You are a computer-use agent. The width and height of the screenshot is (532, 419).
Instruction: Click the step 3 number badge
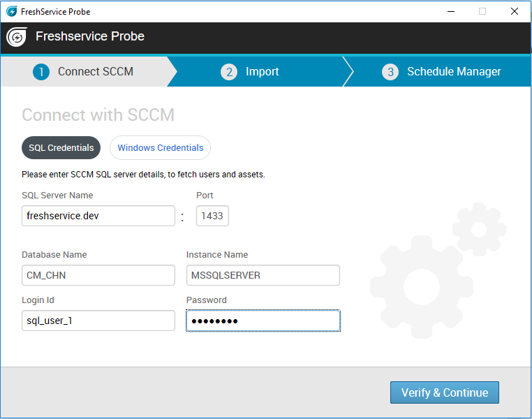390,72
